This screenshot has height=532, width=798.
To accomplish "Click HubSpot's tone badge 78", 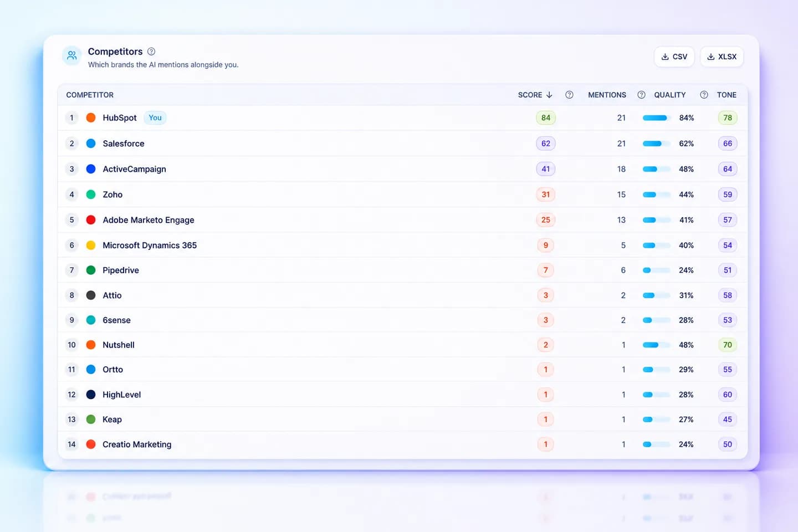I will coord(728,117).
